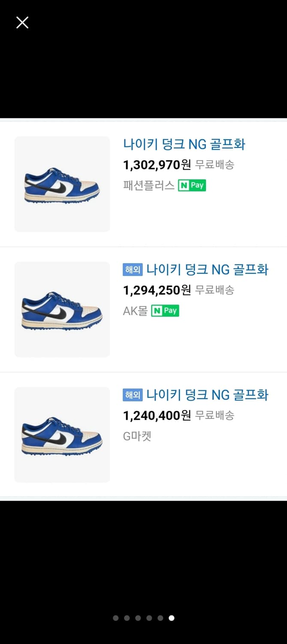
Task: Close the product comparison overlay
Action: click(22, 22)
